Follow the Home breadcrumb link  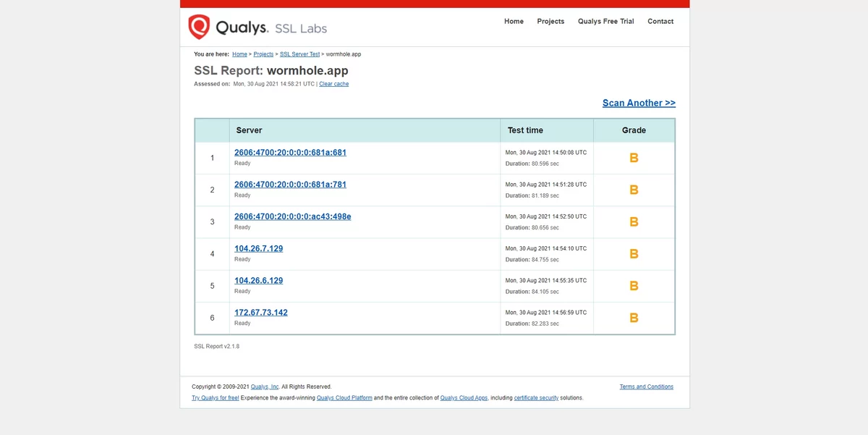tap(239, 54)
